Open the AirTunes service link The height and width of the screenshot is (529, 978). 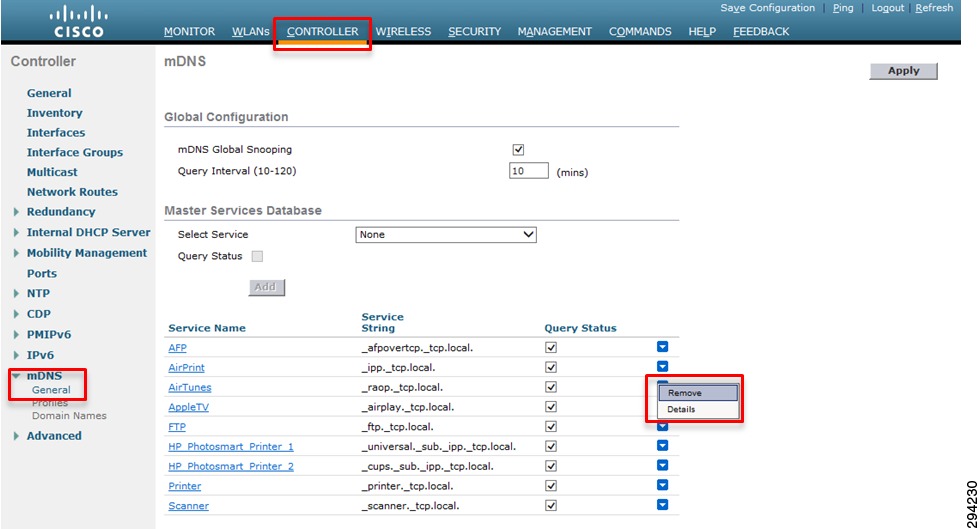[190, 387]
